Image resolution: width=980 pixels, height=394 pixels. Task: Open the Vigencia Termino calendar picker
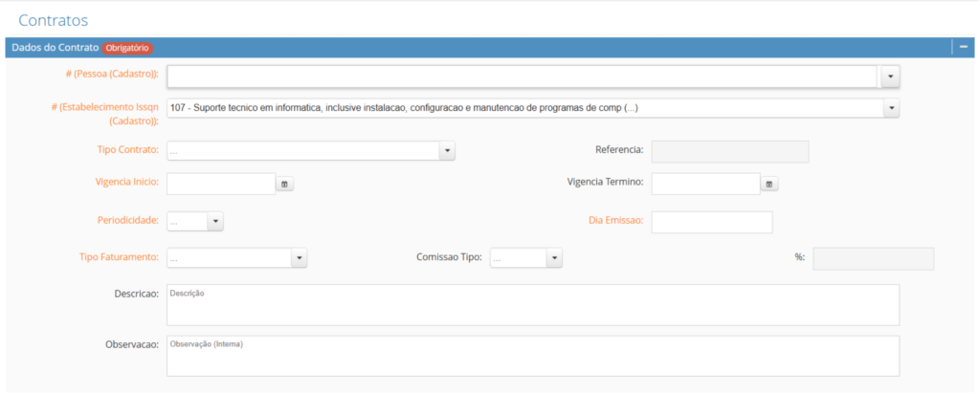tap(769, 184)
